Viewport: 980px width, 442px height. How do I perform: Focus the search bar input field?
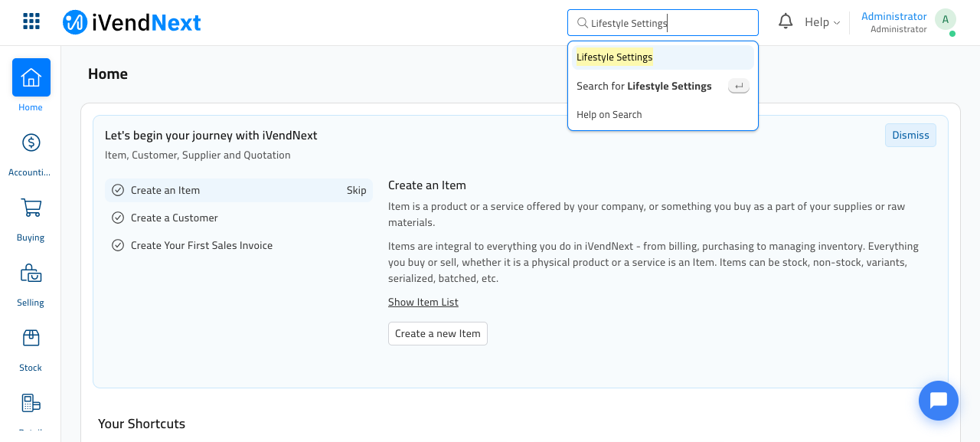663,23
